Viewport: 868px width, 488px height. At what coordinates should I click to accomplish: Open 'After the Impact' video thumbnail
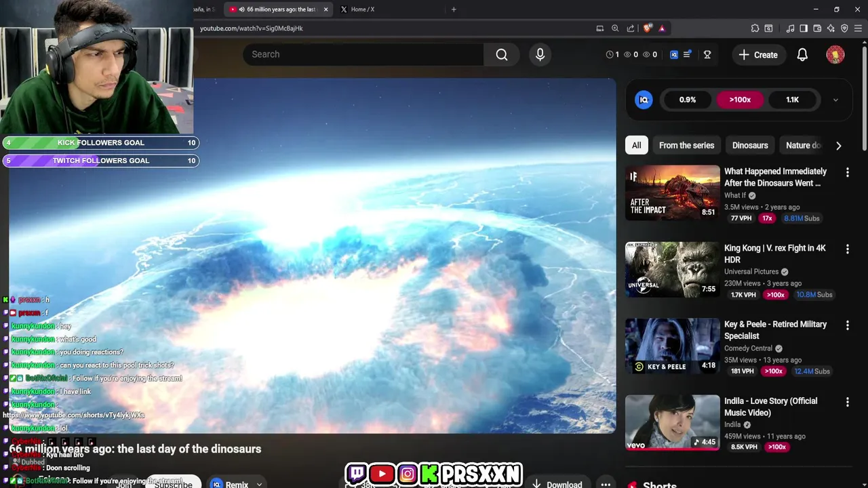(x=673, y=192)
